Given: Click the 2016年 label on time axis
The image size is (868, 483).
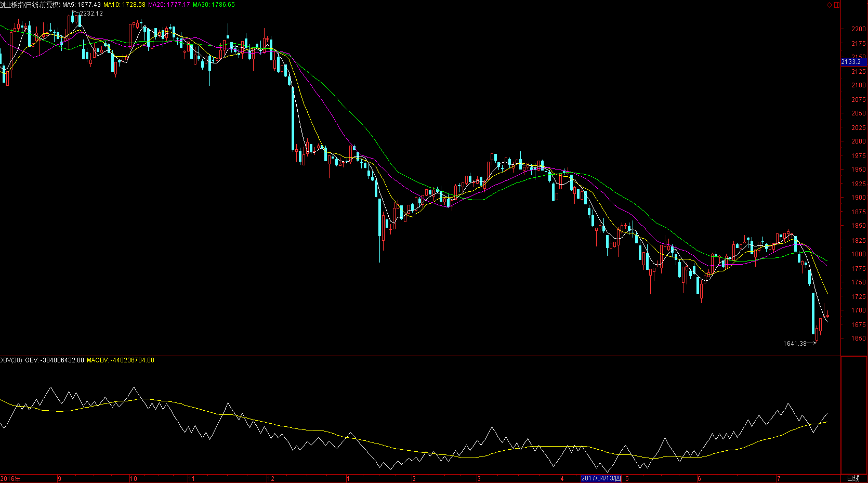Looking at the screenshot, I should 10,479.
